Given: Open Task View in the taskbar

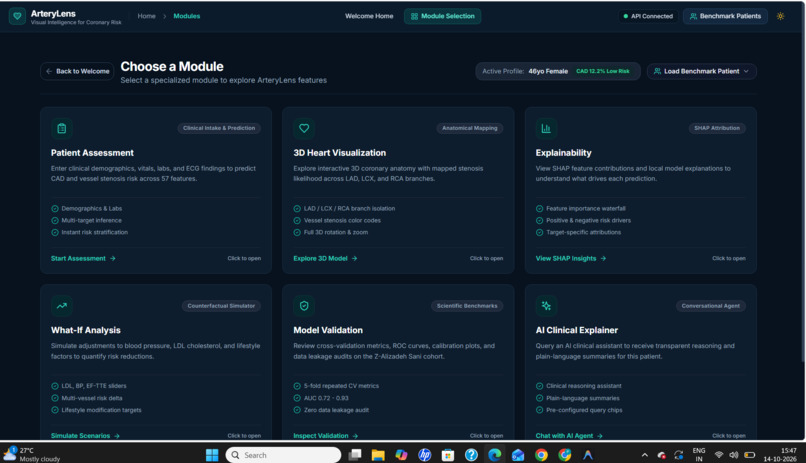Looking at the screenshot, I should click(355, 455).
